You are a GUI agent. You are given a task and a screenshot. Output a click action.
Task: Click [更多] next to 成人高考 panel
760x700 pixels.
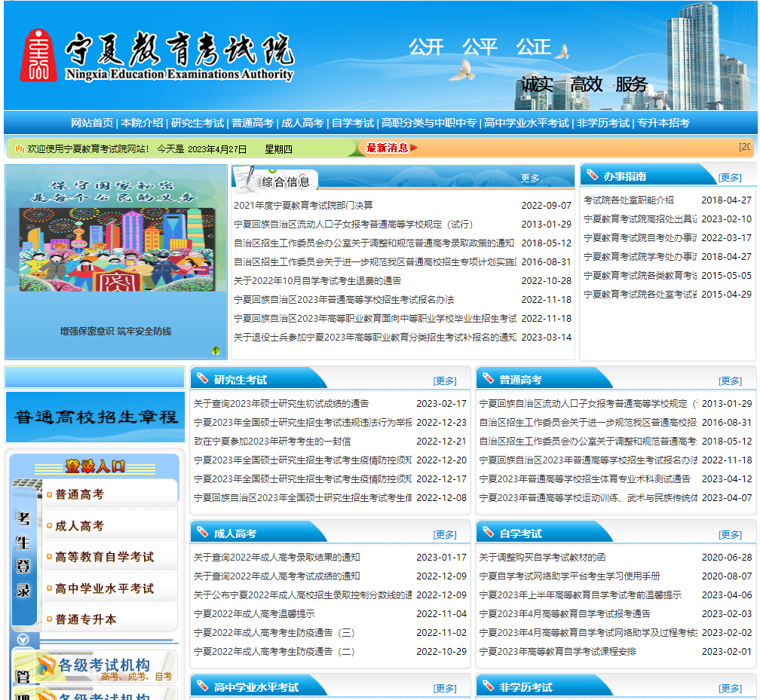point(445,534)
